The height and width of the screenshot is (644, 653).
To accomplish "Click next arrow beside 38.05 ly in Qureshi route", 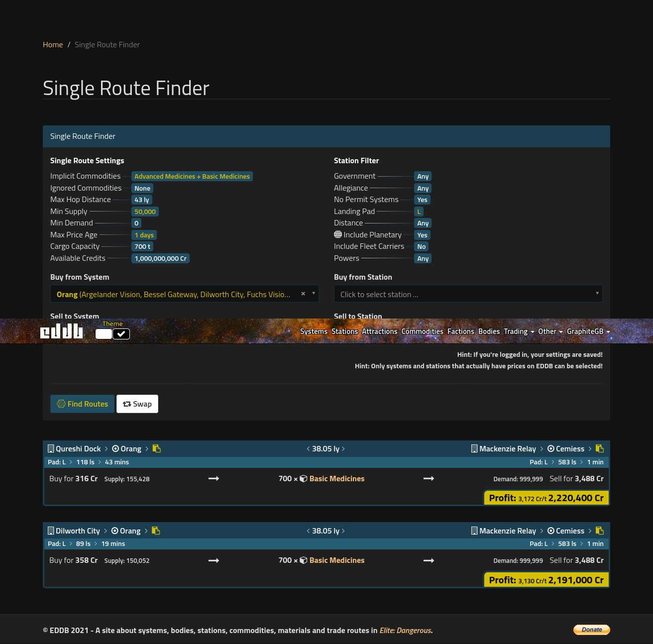I will [343, 448].
